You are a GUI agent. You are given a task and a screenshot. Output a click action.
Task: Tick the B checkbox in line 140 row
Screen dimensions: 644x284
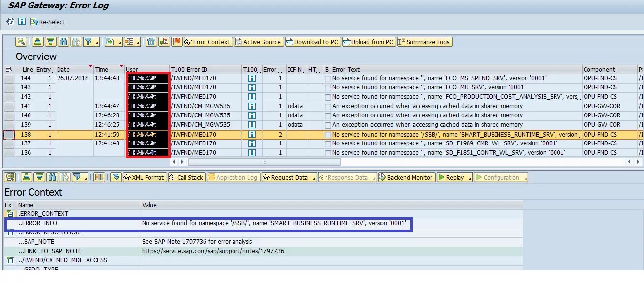click(328, 115)
